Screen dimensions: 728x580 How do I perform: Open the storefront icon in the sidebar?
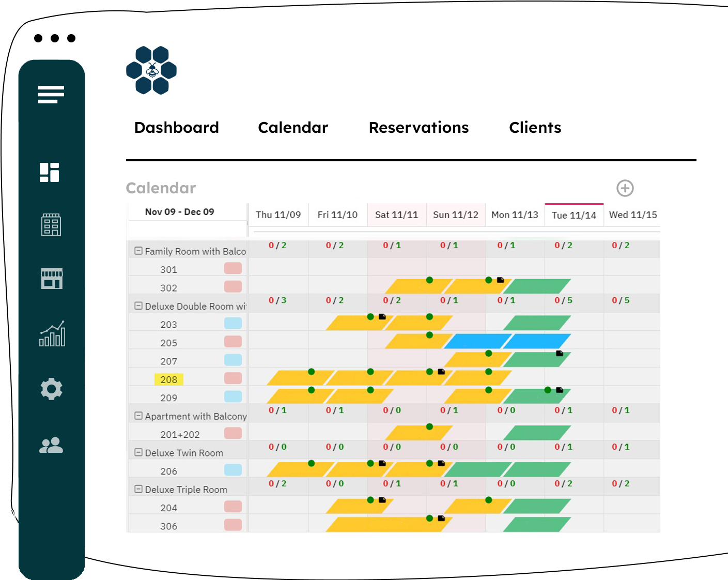pos(51,279)
